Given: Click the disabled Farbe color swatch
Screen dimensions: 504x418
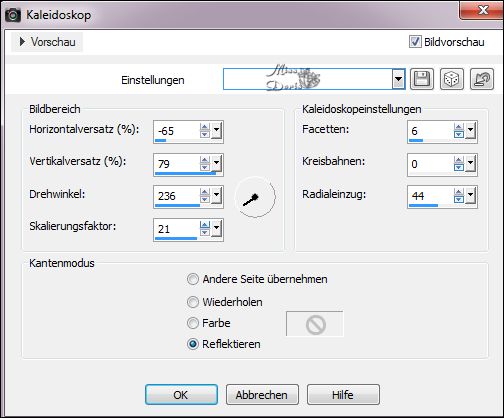Looking at the screenshot, I should (315, 324).
